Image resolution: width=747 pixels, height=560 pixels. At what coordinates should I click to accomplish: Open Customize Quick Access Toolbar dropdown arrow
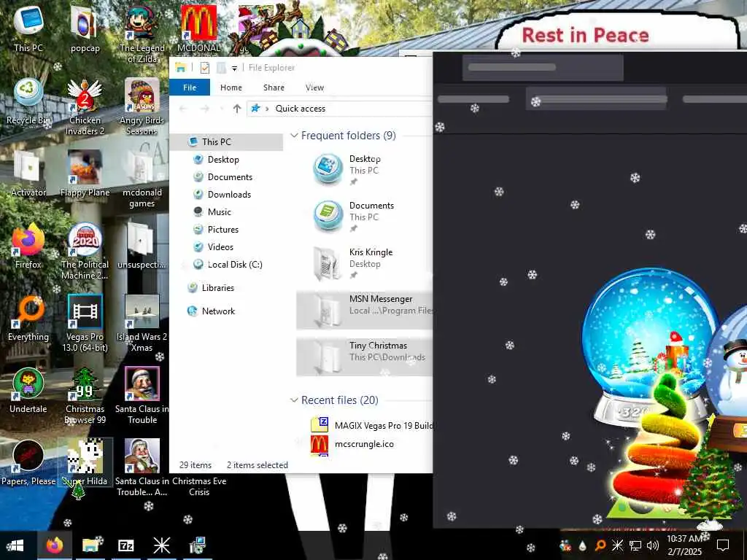click(234, 69)
